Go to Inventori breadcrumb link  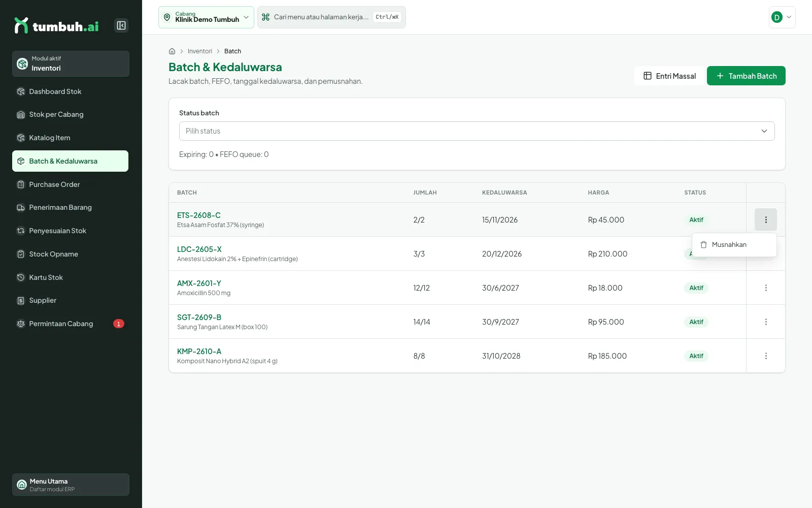[x=200, y=51]
